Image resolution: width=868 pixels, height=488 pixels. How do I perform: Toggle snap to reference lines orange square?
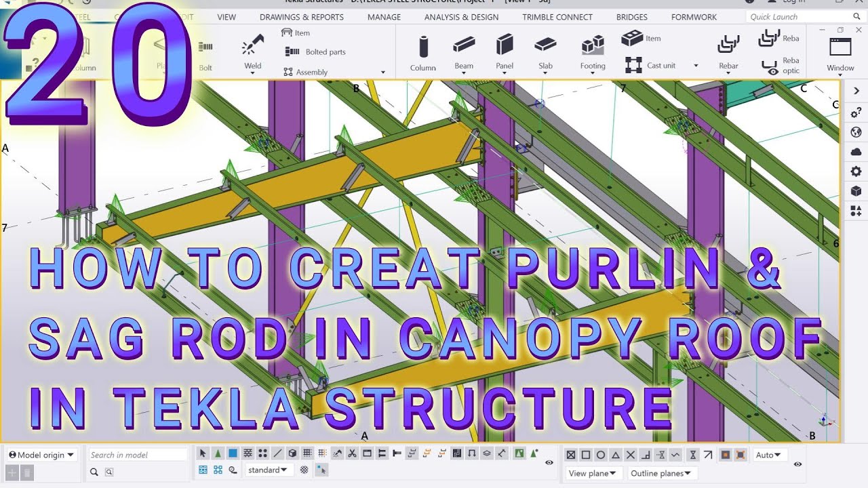pos(726,455)
